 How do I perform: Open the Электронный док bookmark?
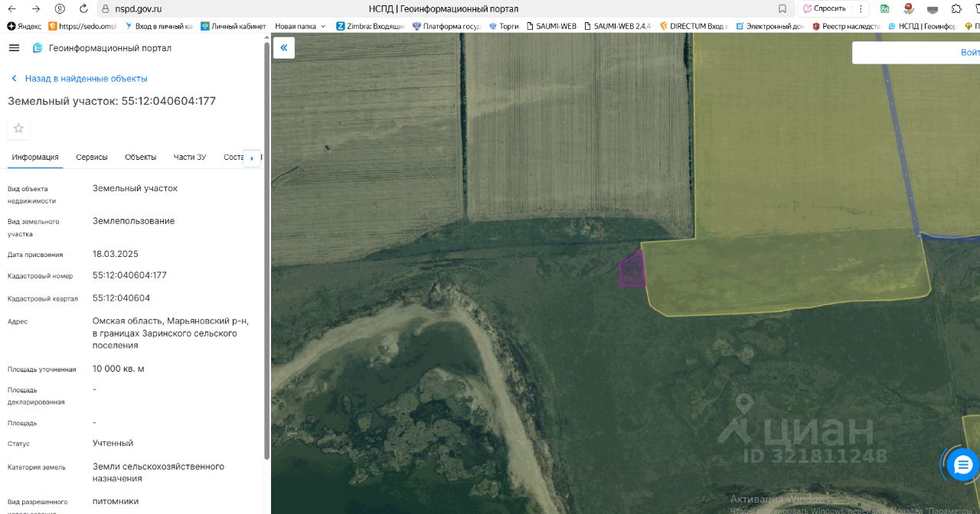pyautogui.click(x=769, y=26)
